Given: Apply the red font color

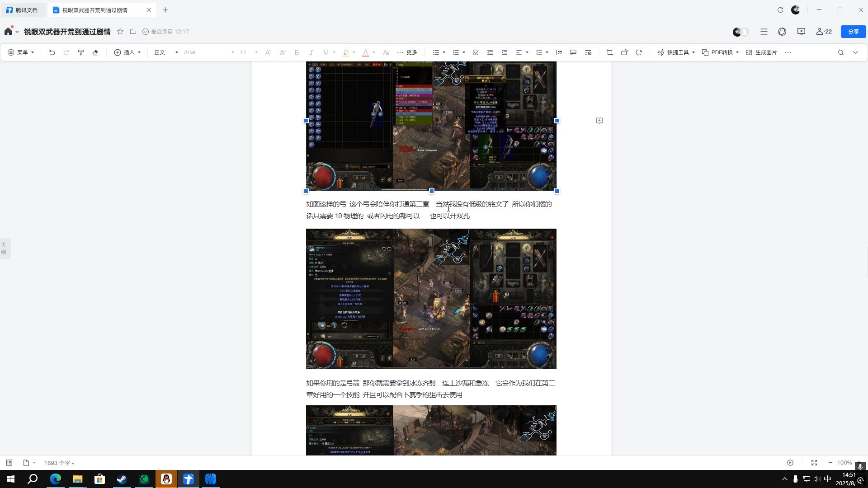Looking at the screenshot, I should pyautogui.click(x=366, y=52).
